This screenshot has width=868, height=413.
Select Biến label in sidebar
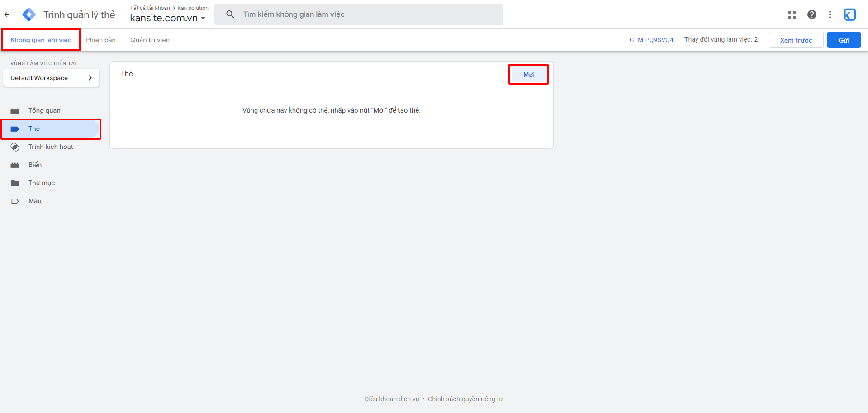(x=35, y=165)
